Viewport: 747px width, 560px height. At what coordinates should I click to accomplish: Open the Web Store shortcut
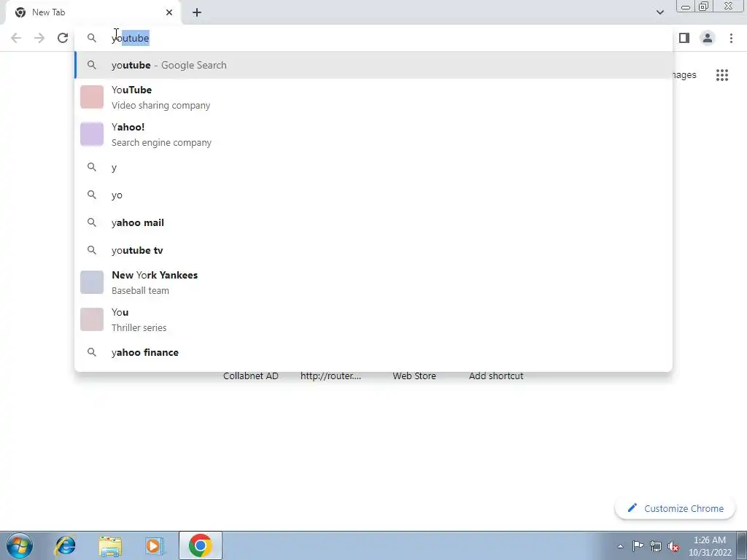coord(414,376)
